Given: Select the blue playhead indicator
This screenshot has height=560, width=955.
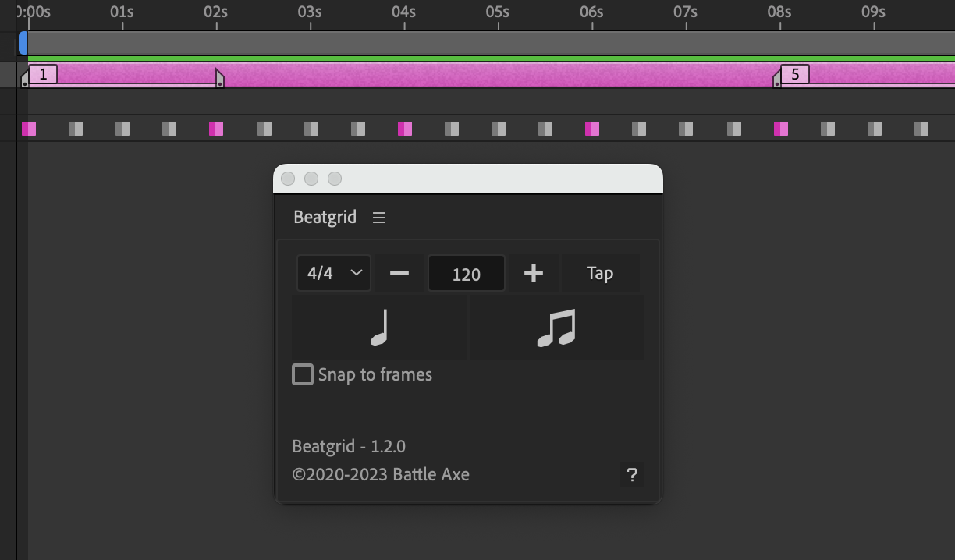Looking at the screenshot, I should (x=23, y=44).
